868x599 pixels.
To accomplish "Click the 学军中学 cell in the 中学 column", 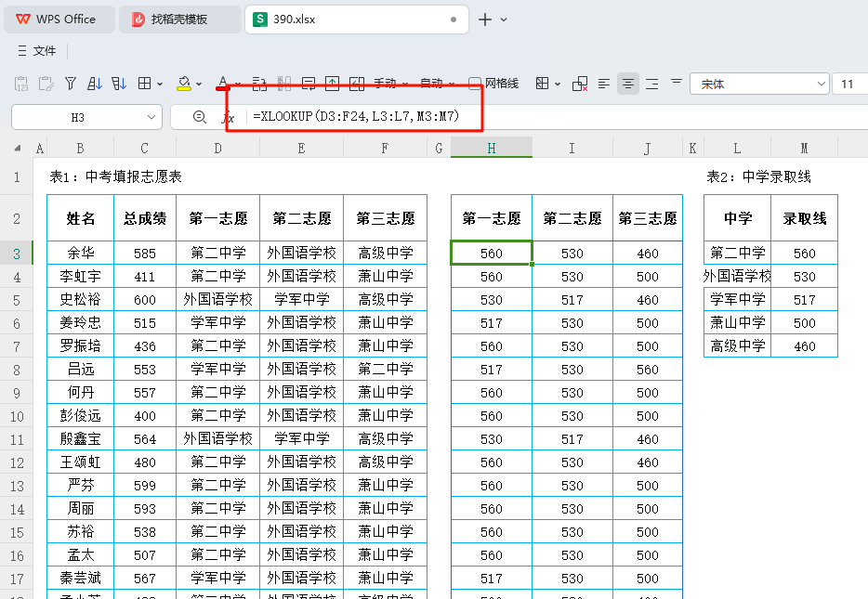I will pyautogui.click(x=737, y=299).
